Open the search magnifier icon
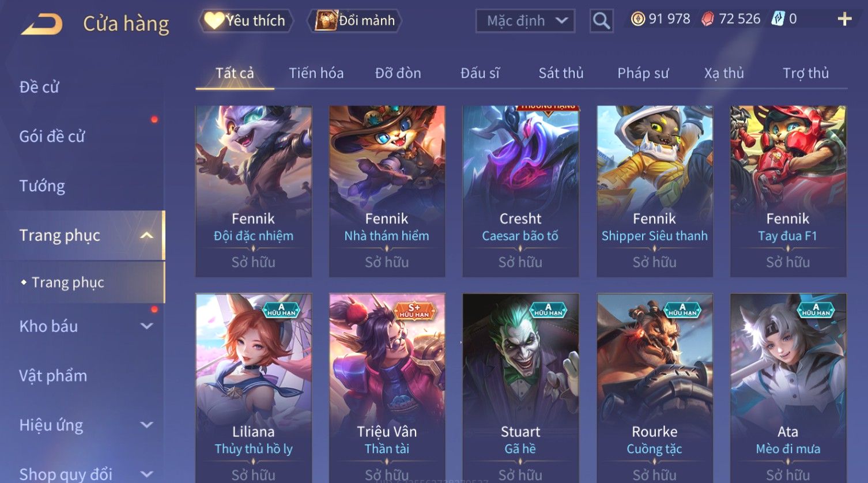The width and height of the screenshot is (868, 483). click(x=601, y=21)
